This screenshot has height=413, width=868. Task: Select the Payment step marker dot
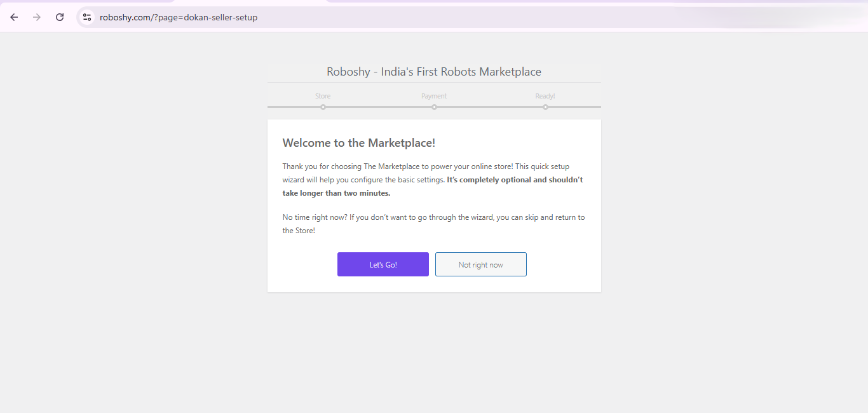434,107
